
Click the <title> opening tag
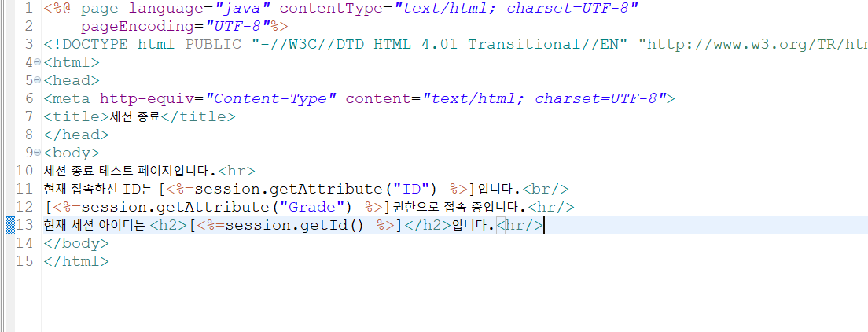click(75, 117)
